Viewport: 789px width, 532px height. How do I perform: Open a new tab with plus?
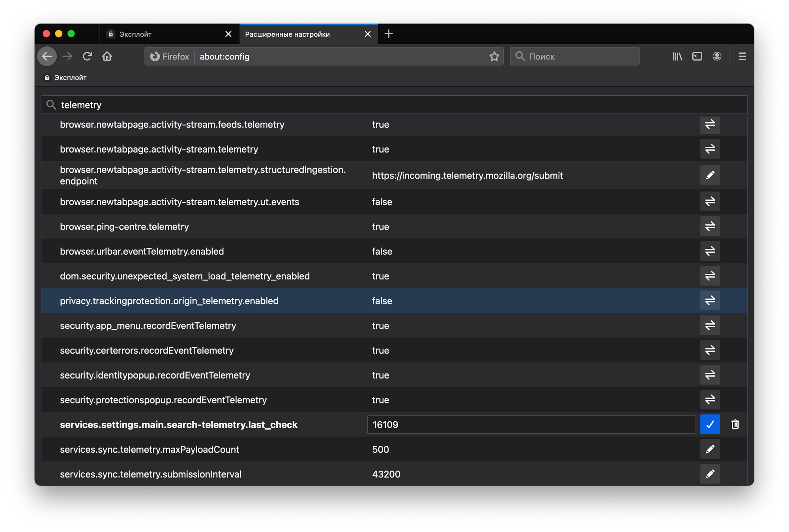click(x=389, y=34)
